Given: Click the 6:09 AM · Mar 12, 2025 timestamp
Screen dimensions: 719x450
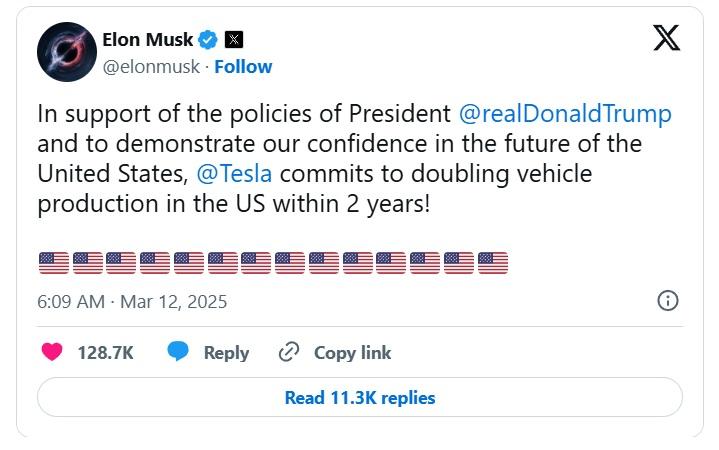Looking at the screenshot, I should click(132, 301).
